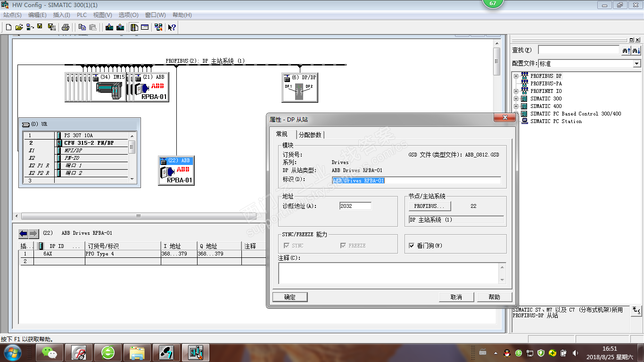Select the (22) ABB RPBA-01 slave icon
Viewport: 644px width, 362px height.
point(176,170)
